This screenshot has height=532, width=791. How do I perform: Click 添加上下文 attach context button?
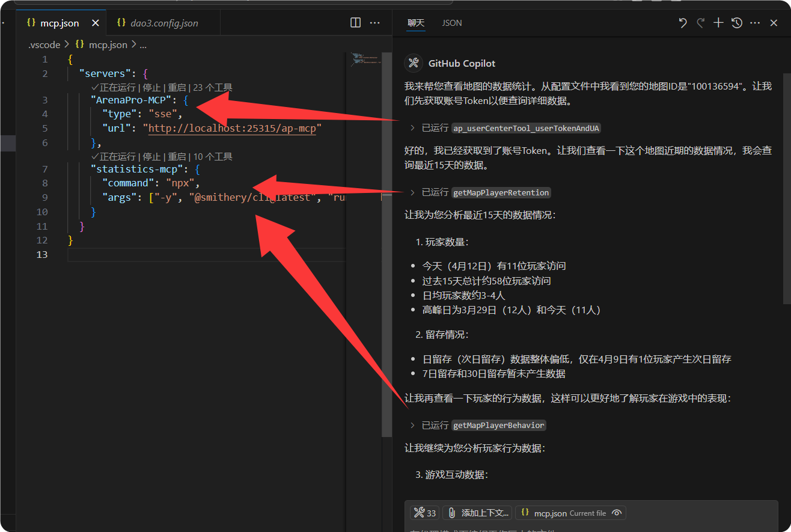[478, 513]
